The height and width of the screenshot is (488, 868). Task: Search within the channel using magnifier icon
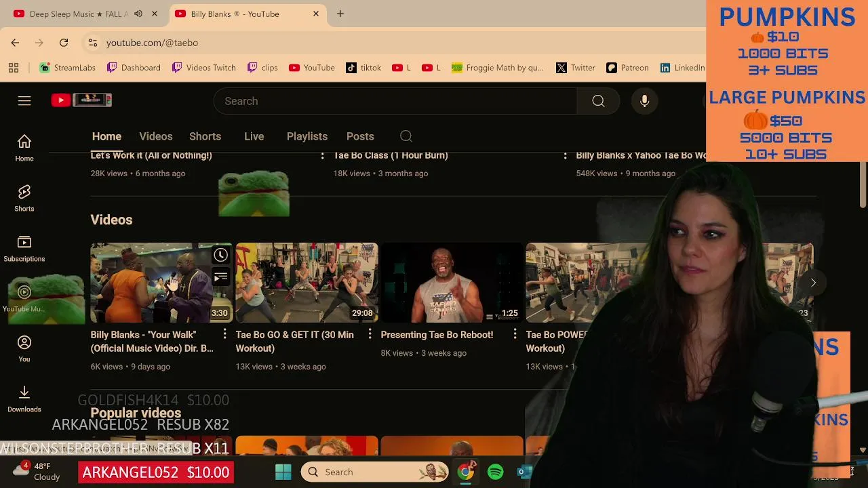tap(406, 136)
